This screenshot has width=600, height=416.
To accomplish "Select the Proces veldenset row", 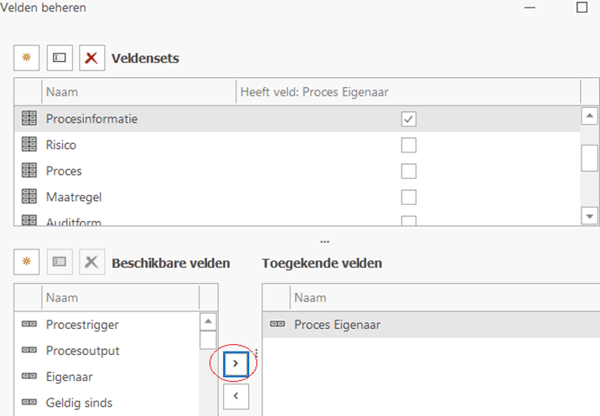I will click(64, 171).
